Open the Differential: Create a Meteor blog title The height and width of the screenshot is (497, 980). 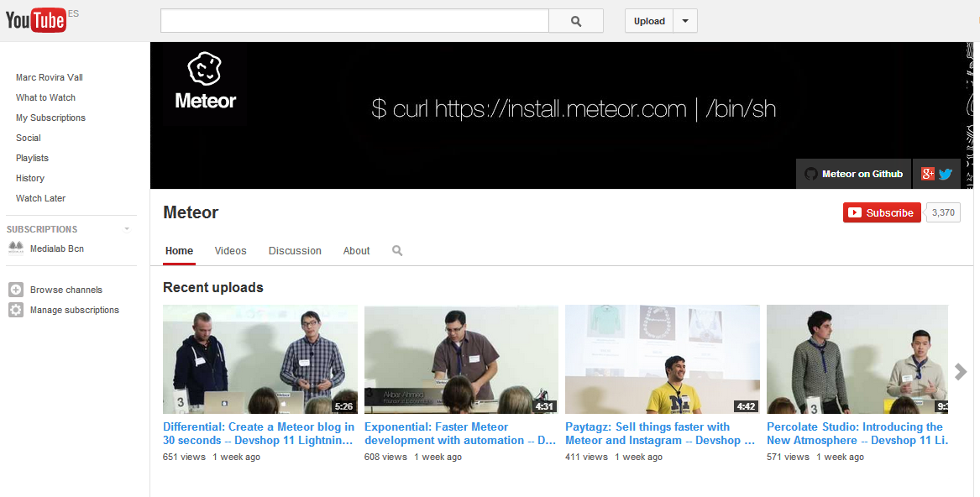pos(259,433)
